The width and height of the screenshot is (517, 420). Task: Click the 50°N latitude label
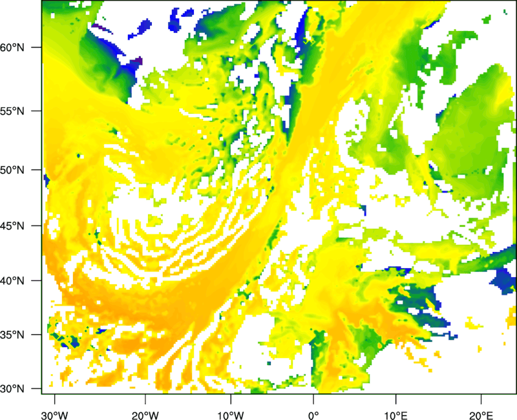click(12, 170)
